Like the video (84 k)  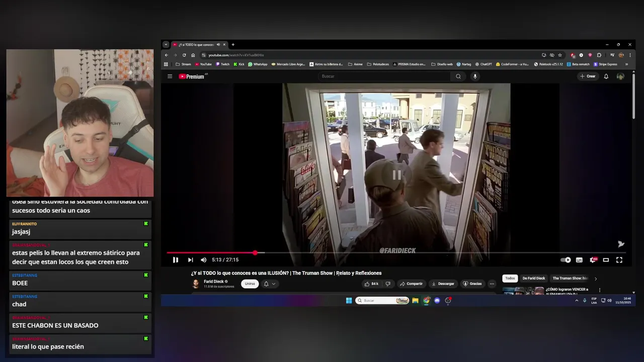[371, 284]
